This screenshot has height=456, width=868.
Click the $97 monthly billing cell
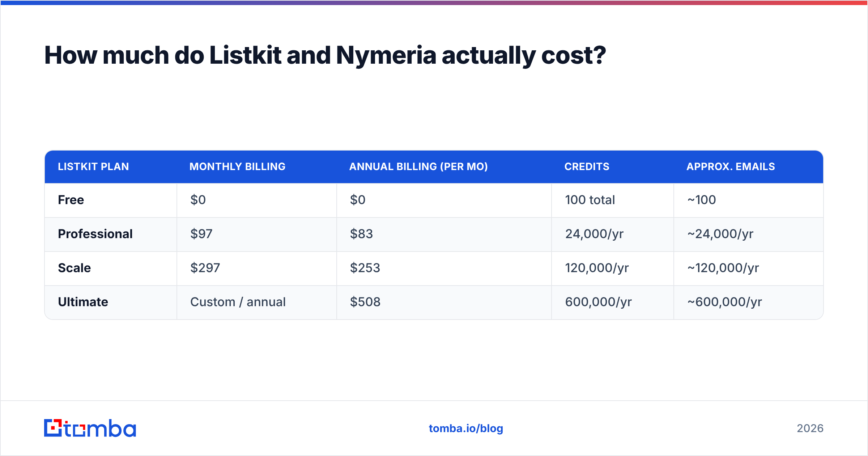pyautogui.click(x=257, y=234)
